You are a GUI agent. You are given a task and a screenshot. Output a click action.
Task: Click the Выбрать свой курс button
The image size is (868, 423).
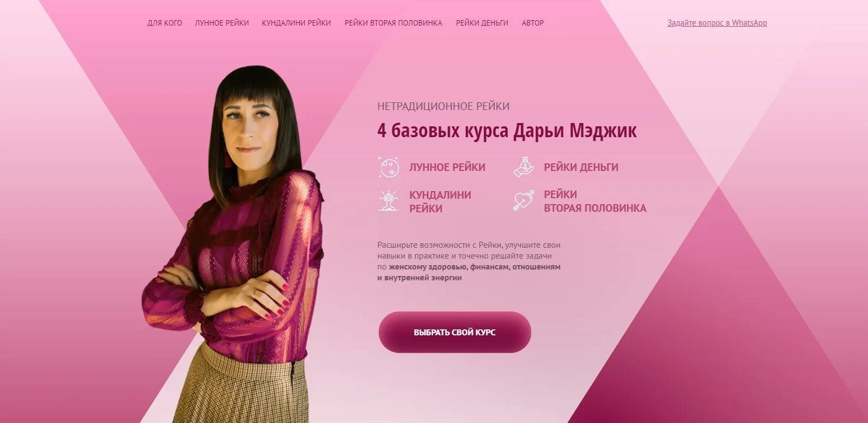click(x=454, y=332)
